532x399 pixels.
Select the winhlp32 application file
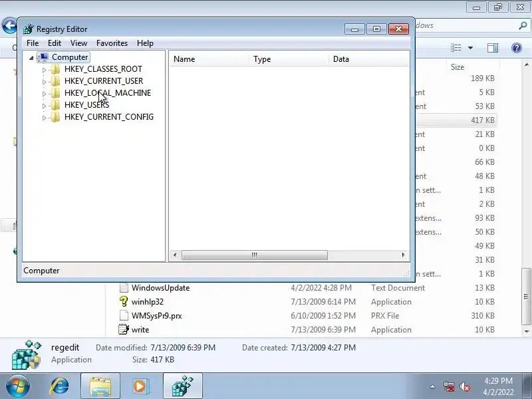pos(147,302)
